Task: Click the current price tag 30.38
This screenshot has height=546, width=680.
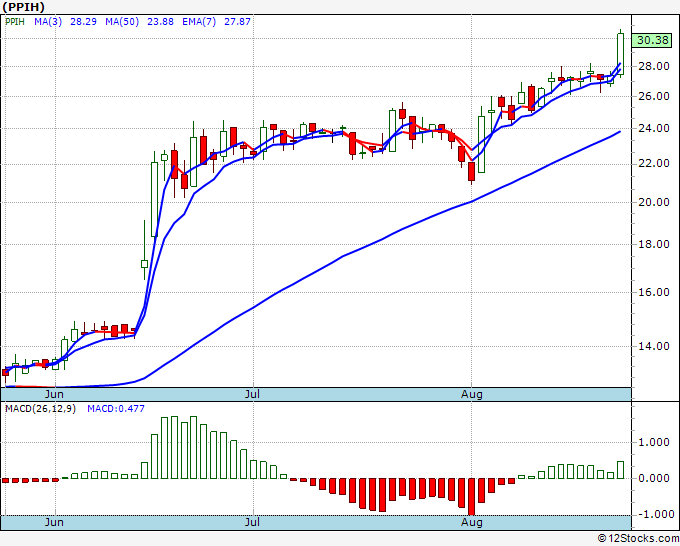Action: click(x=652, y=40)
